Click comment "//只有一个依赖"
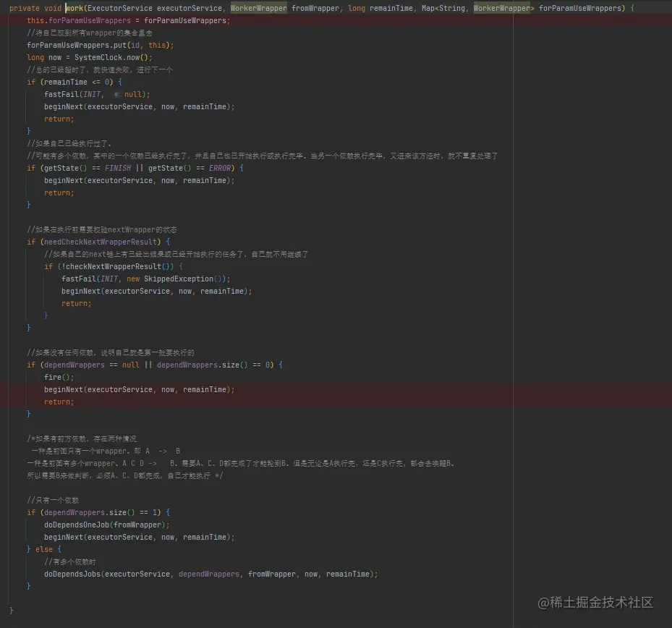Screen dimensions: 672x628 click(x=53, y=500)
